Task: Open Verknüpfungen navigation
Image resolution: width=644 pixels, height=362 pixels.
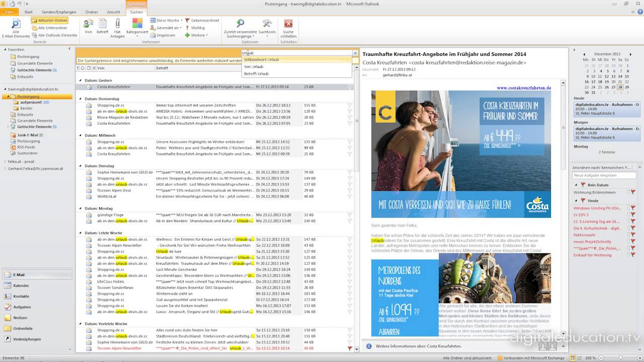Action: (x=37, y=339)
